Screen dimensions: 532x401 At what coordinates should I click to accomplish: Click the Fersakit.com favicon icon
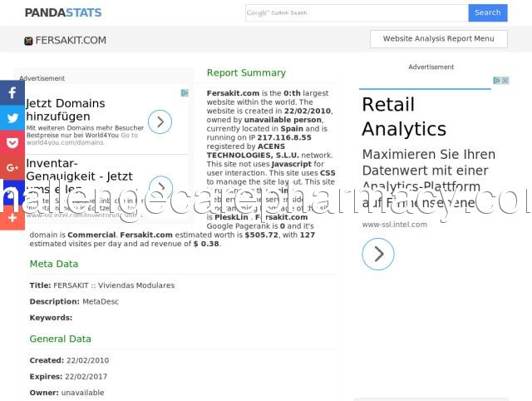(x=28, y=41)
